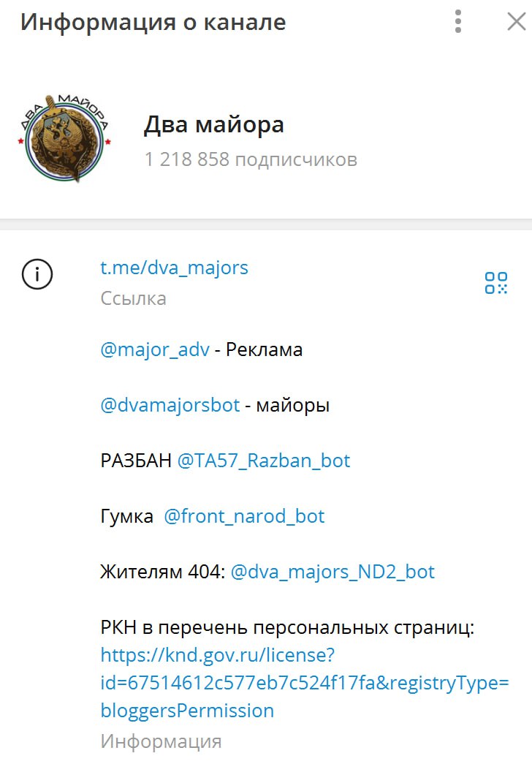
Task: Open the @major_adv advertising contact
Action: pos(155,350)
